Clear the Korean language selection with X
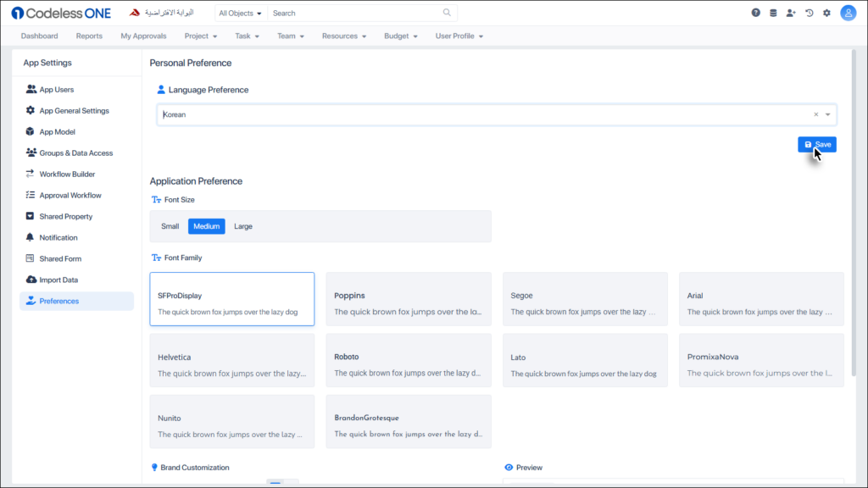868x488 pixels. (x=816, y=114)
